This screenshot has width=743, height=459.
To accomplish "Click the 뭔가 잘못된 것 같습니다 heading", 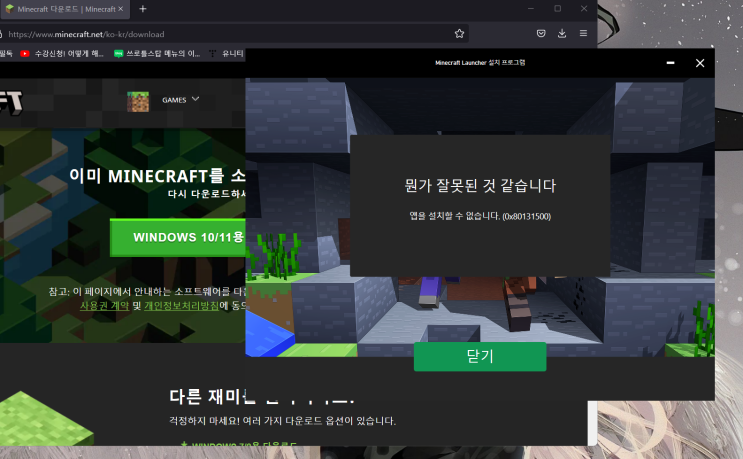I will pos(480,185).
